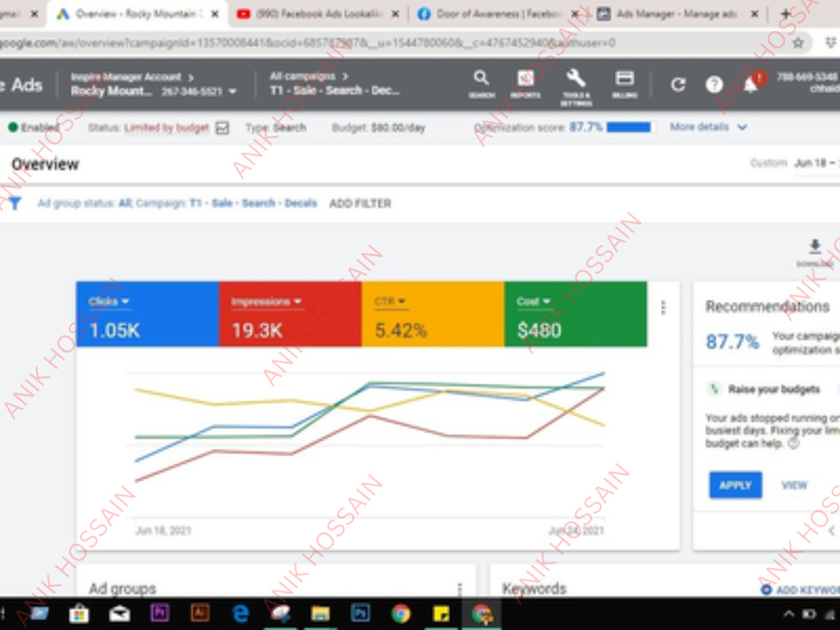Click the download icon above chart
The width and height of the screenshot is (840, 630).
[x=815, y=246]
